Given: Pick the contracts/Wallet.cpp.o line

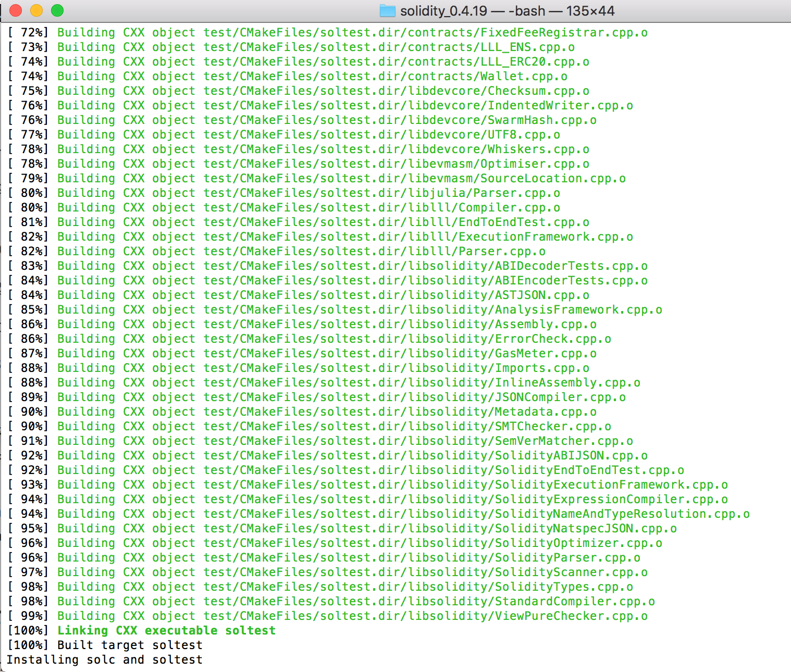Looking at the screenshot, I should [x=287, y=76].
